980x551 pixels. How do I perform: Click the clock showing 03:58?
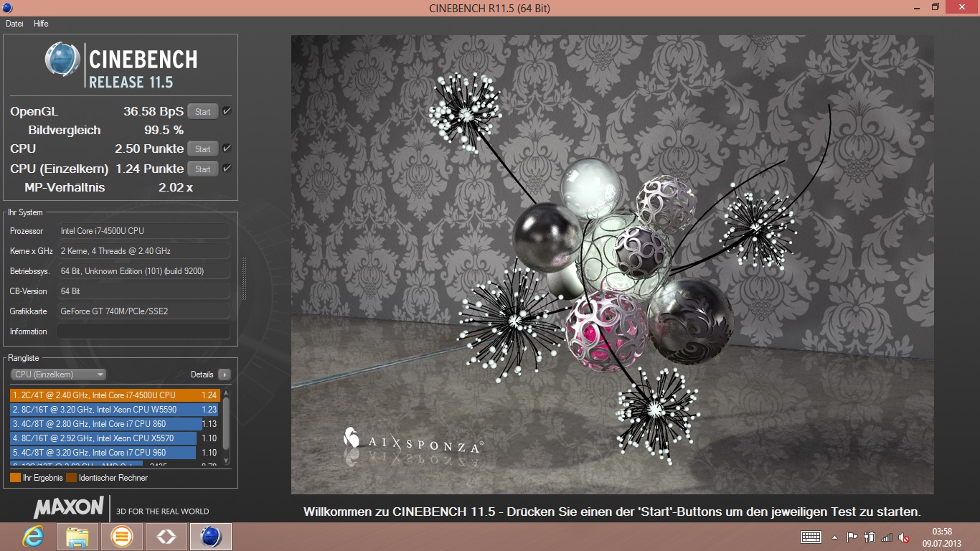click(x=941, y=532)
